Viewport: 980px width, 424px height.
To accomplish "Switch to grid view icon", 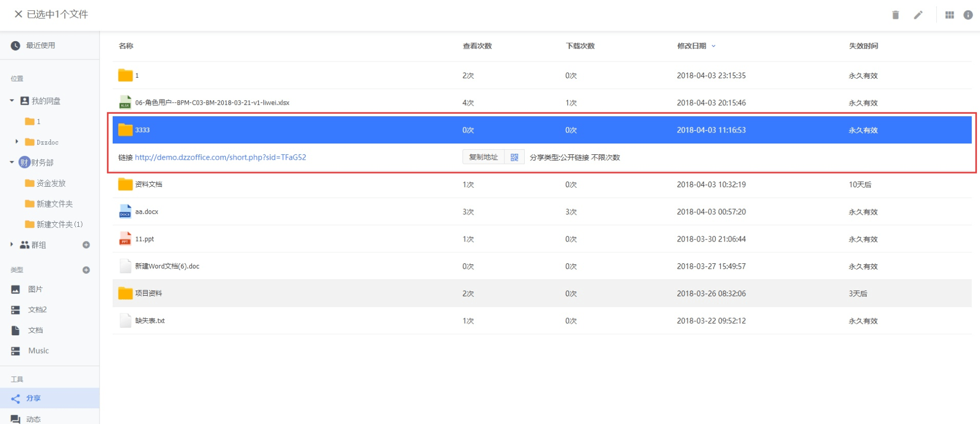I will pyautogui.click(x=950, y=15).
